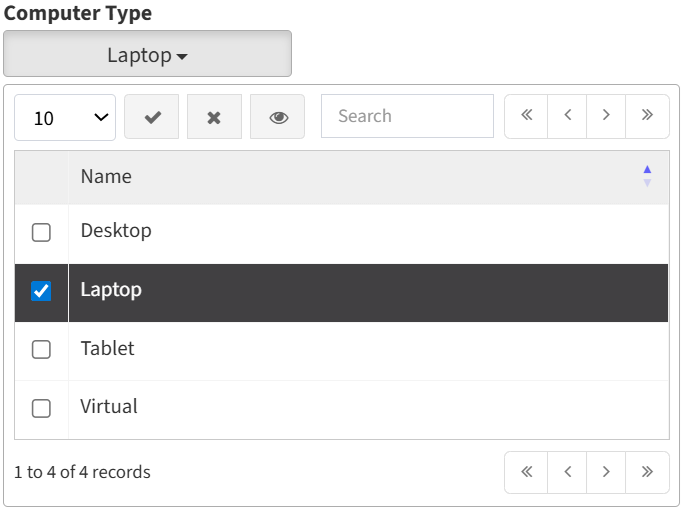Go to first page in top pager
The width and height of the screenshot is (683, 510).
pyautogui.click(x=526, y=116)
